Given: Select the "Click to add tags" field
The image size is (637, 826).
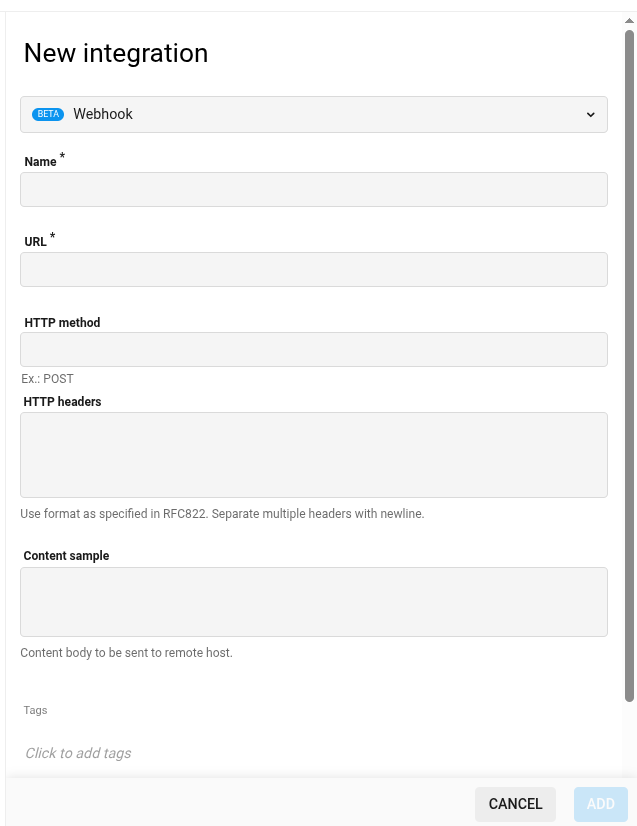Looking at the screenshot, I should point(78,753).
